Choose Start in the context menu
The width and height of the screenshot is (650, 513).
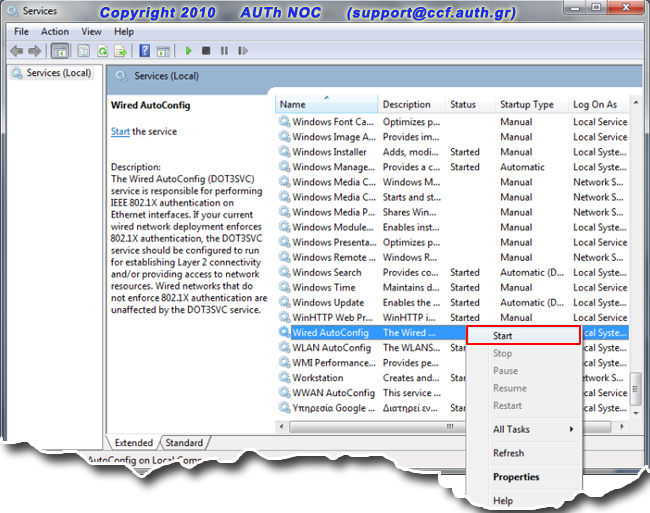tap(524, 336)
